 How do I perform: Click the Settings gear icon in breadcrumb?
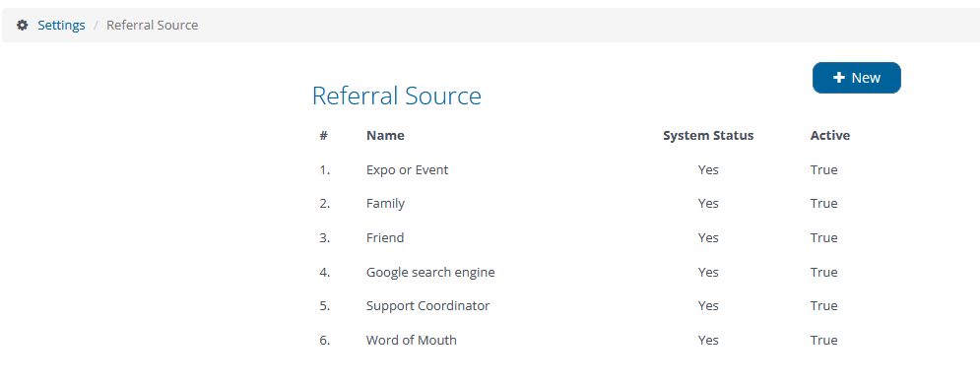[x=23, y=25]
